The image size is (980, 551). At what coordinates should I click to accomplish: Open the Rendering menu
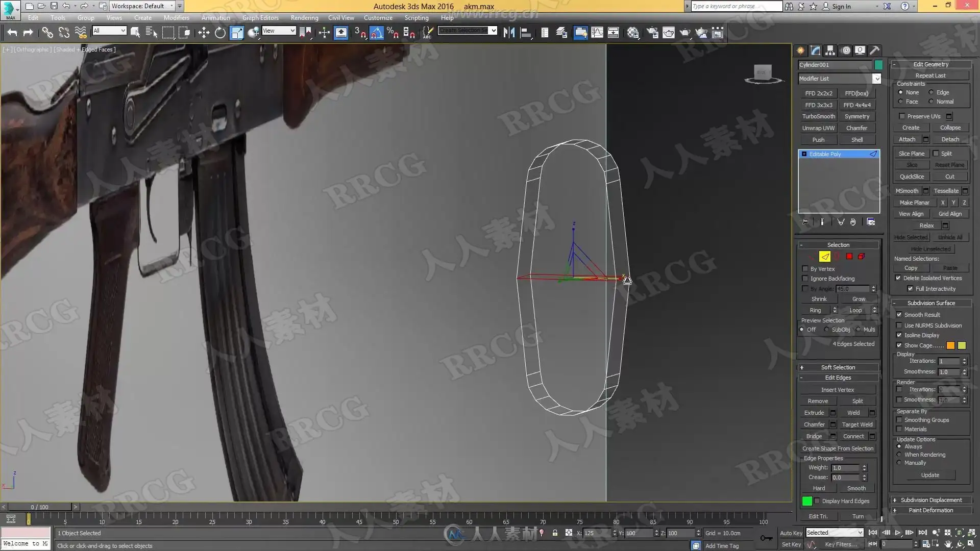click(304, 17)
